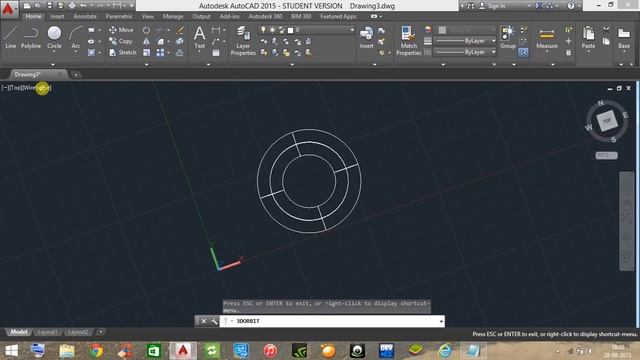Open the command line customize wrench

click(214, 321)
